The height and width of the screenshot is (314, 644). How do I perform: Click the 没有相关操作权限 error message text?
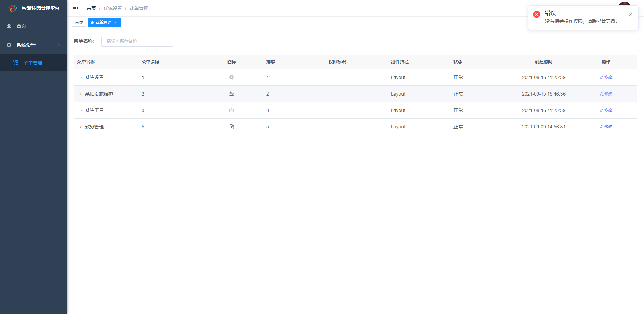(x=582, y=21)
